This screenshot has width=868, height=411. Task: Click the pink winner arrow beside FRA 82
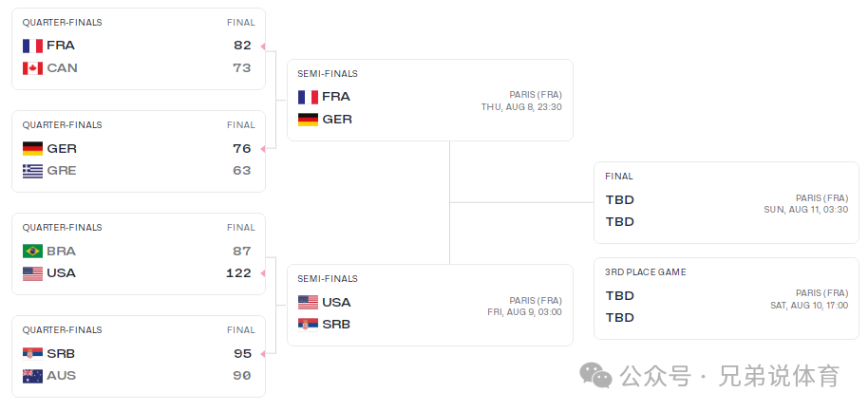tap(263, 46)
